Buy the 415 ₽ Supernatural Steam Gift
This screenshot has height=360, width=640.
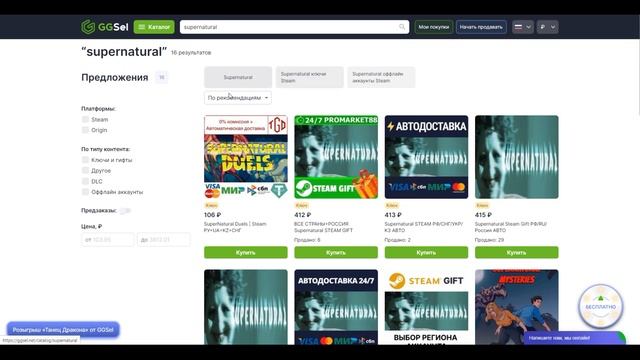pos(517,252)
